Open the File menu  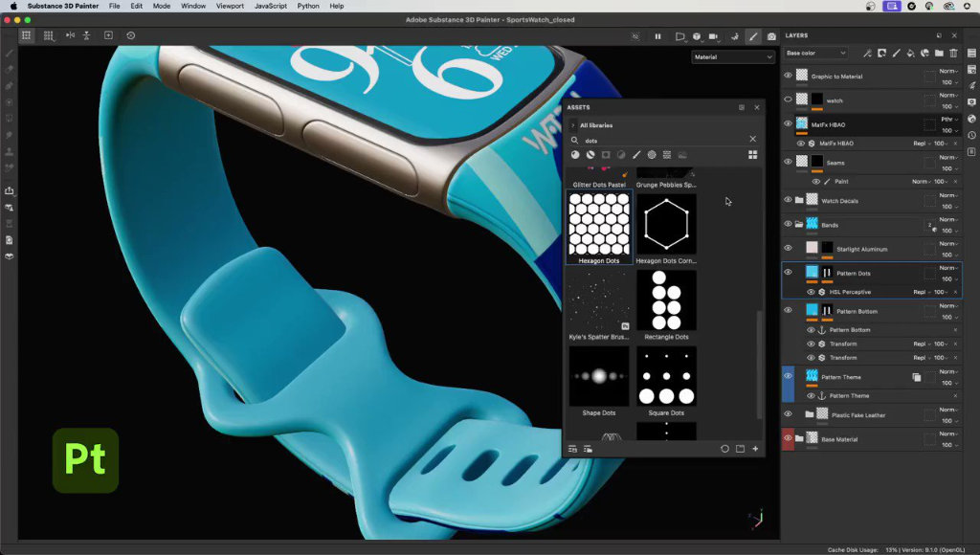[x=115, y=6]
